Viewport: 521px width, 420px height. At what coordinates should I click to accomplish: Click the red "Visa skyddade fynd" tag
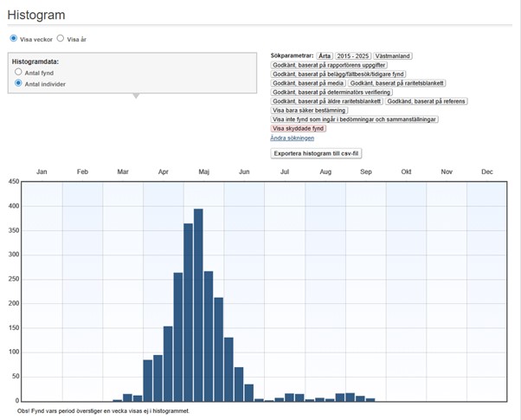click(x=299, y=128)
